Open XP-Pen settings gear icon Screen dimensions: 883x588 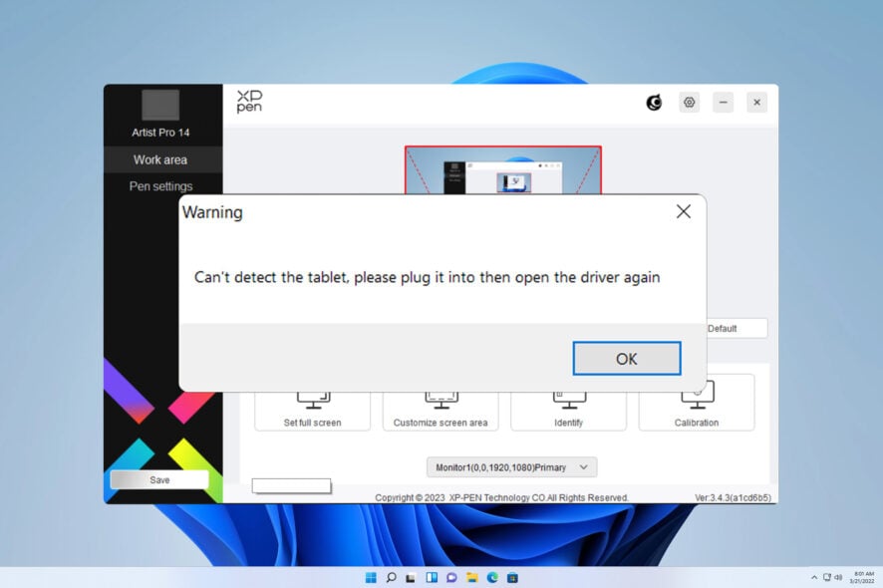click(x=690, y=103)
